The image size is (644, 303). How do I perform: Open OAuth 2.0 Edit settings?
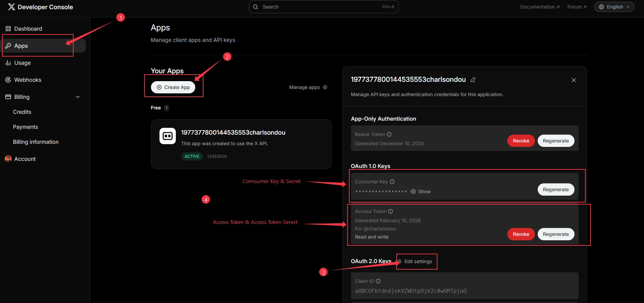[x=415, y=261]
